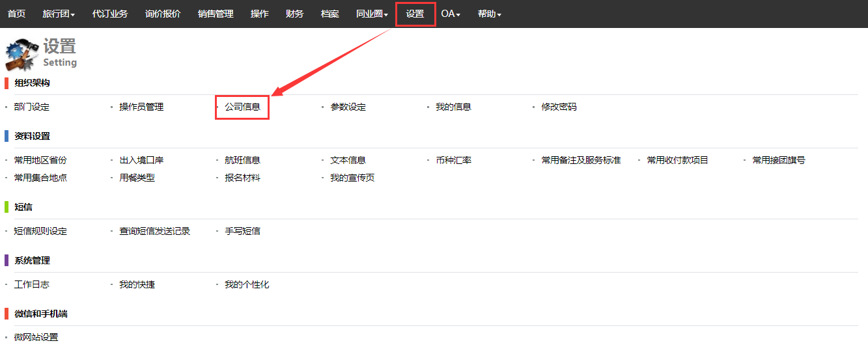The image size is (868, 354).
Task: Open 我的信息 page
Action: coord(453,107)
